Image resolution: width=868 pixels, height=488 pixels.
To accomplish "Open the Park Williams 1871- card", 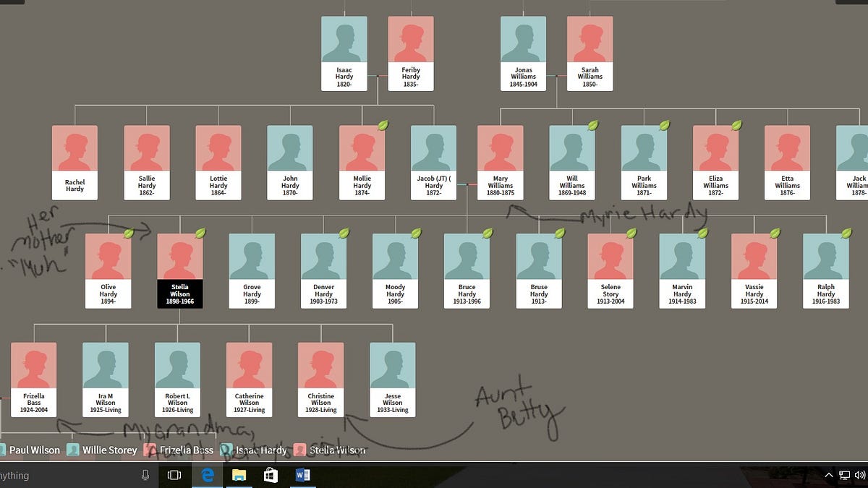I will (x=644, y=163).
